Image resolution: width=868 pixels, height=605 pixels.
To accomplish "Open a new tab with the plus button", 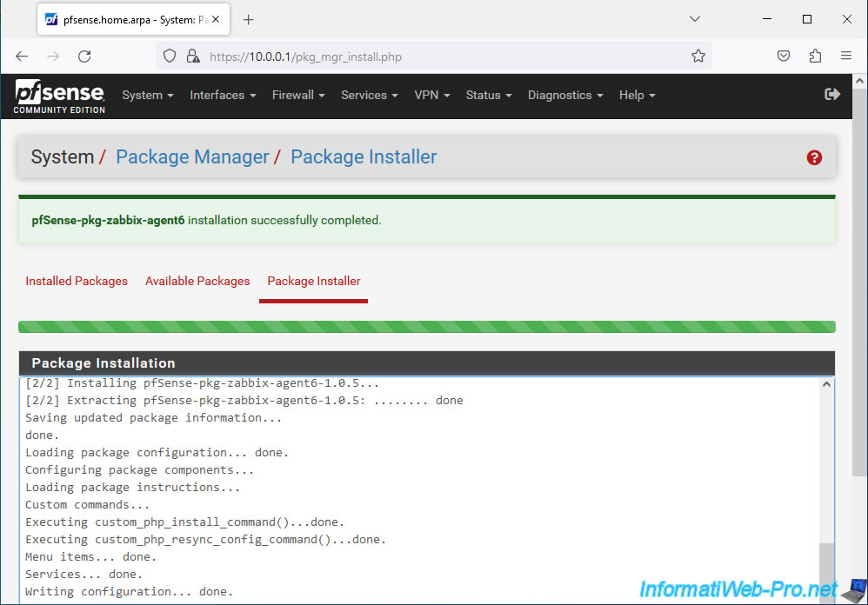I will coord(248,20).
